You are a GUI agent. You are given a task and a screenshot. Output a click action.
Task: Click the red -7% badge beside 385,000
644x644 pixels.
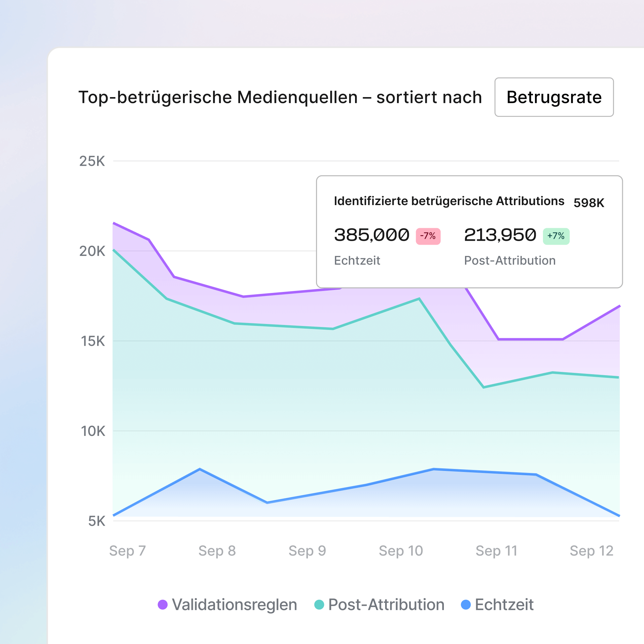pos(428,235)
